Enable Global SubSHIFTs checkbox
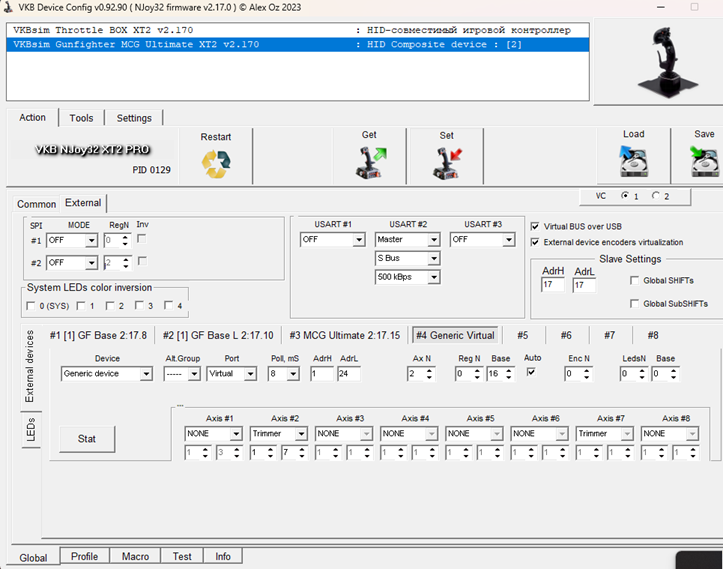This screenshot has height=569, width=723. click(634, 303)
